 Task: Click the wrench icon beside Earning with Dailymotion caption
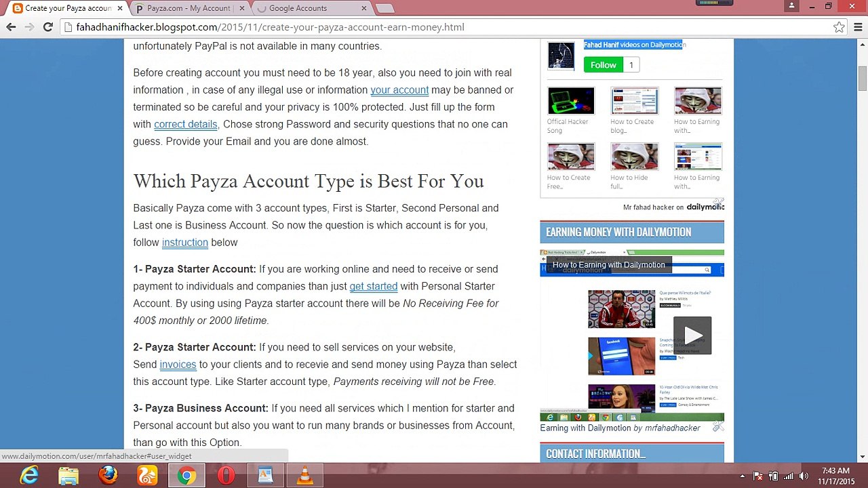point(718,427)
